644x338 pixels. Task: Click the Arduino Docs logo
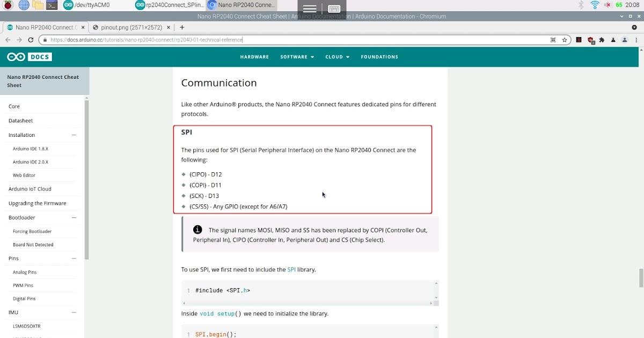[28, 56]
